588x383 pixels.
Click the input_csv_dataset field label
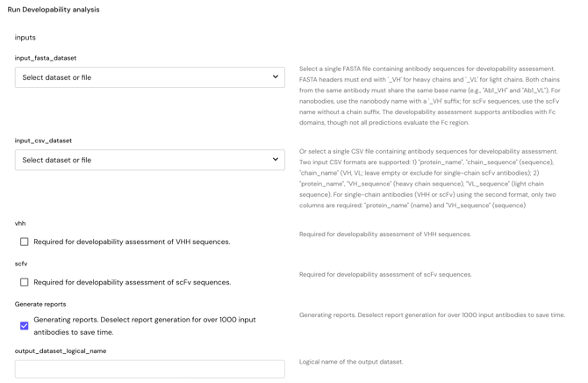[43, 141]
